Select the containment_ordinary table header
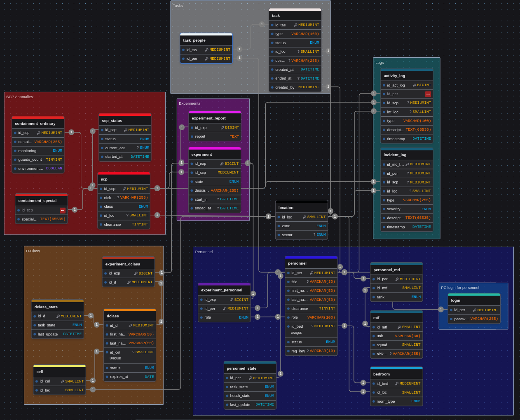Image resolution: width=520 pixels, height=420 pixels. 38,124
